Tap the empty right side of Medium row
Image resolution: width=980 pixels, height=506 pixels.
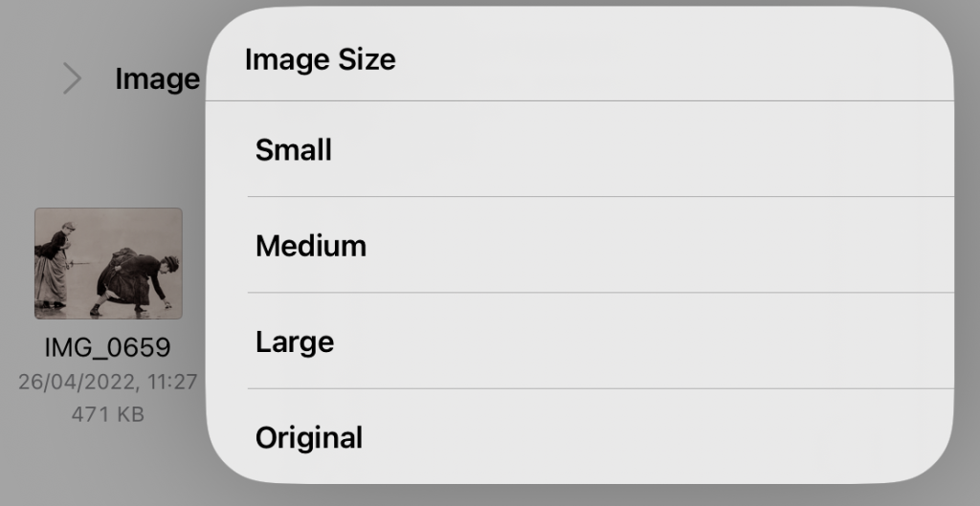pos(766,246)
